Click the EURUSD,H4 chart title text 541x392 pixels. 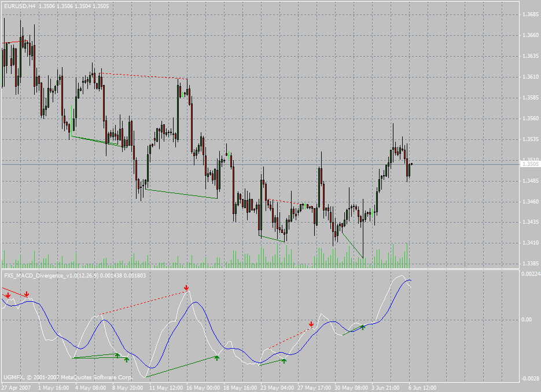(x=19, y=5)
